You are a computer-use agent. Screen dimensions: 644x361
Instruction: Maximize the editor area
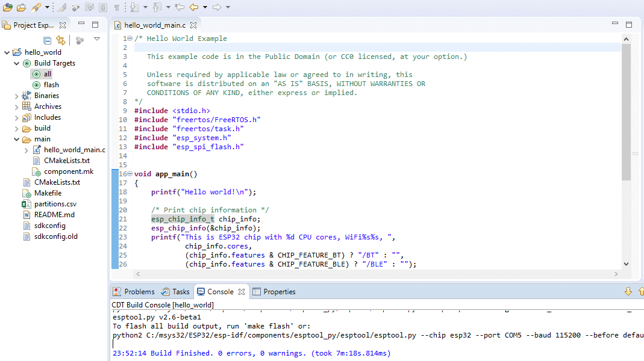click(629, 25)
